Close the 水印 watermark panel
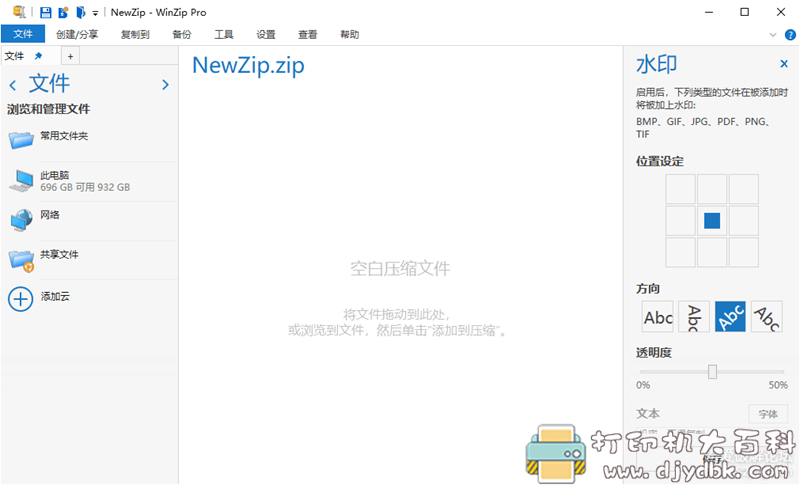The height and width of the screenshot is (485, 800). [x=784, y=64]
